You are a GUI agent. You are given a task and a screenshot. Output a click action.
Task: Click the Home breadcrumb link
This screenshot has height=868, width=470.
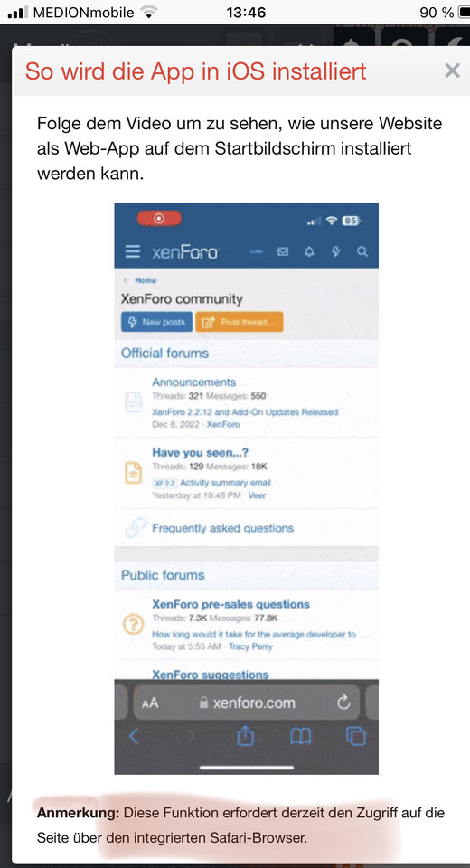[x=146, y=280]
